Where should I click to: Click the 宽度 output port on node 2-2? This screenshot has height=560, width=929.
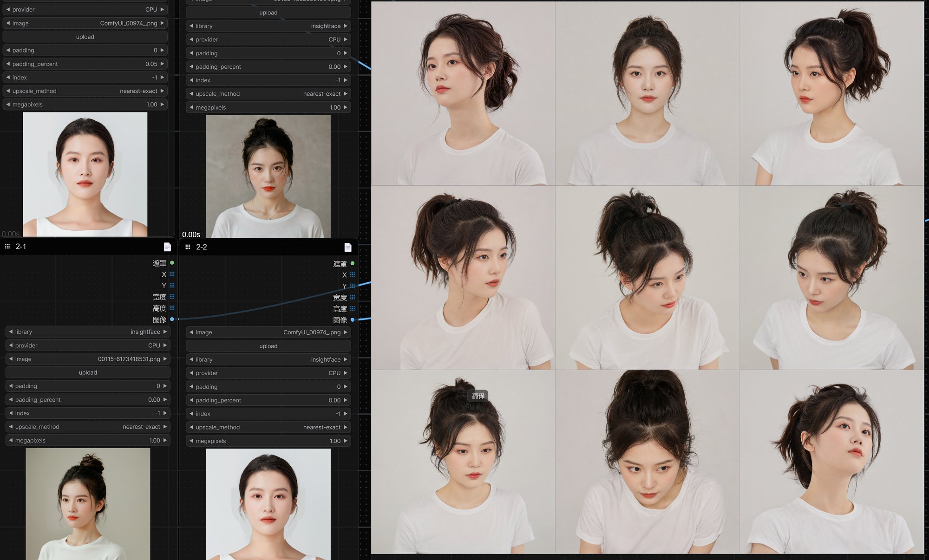tap(353, 297)
